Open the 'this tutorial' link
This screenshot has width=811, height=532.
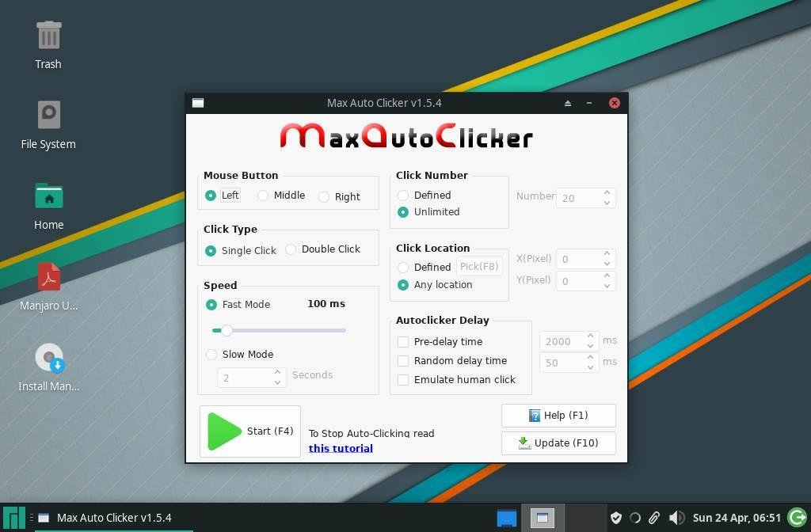[x=341, y=448]
